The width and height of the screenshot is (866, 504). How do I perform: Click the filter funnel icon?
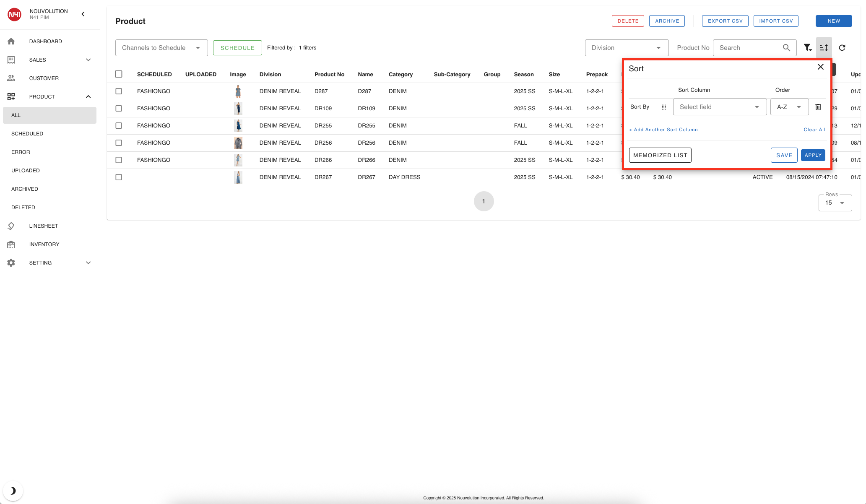pyautogui.click(x=807, y=48)
